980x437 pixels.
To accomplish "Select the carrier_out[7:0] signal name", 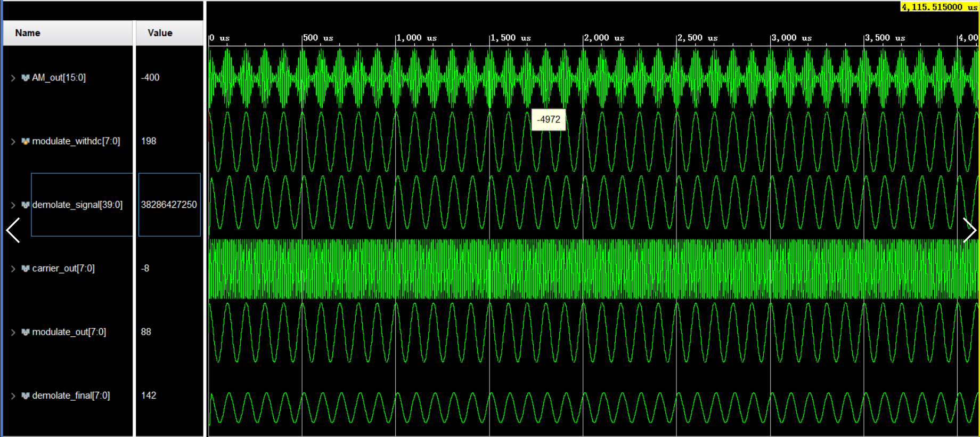I will [x=63, y=269].
